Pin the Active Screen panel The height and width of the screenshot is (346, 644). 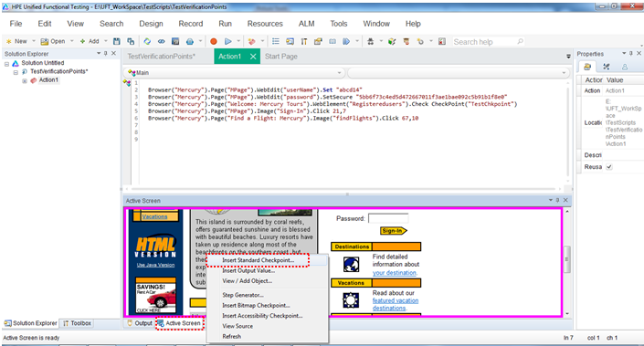pyautogui.click(x=557, y=200)
